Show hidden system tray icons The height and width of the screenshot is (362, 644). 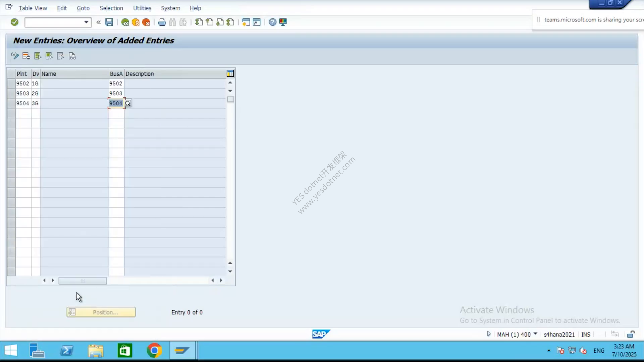tap(549, 351)
